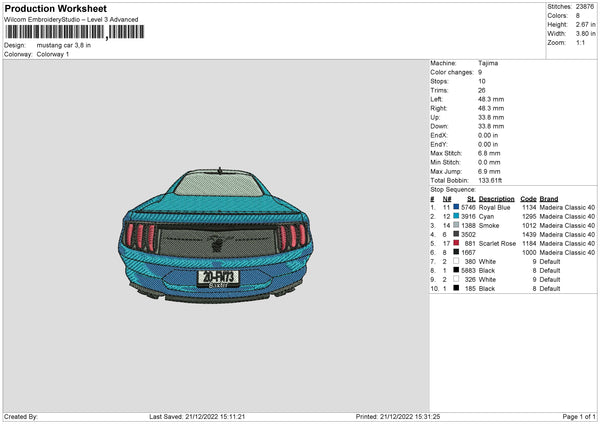Click thread code 1012
The image size is (600, 424).
point(529,225)
